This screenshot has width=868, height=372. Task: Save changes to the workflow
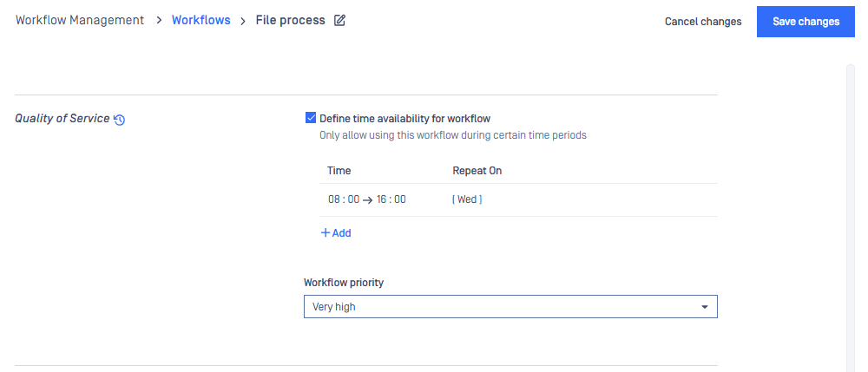[806, 22]
